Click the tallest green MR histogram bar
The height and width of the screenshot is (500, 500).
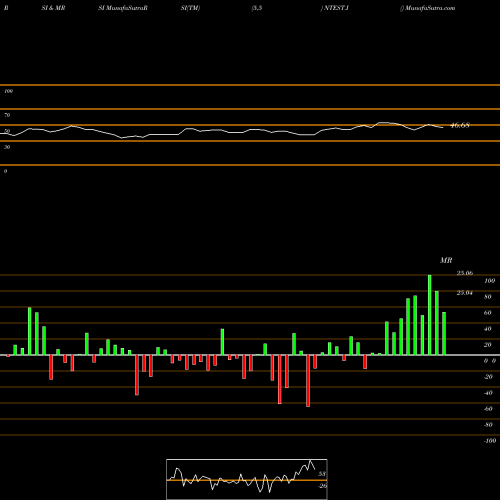[x=430, y=315]
